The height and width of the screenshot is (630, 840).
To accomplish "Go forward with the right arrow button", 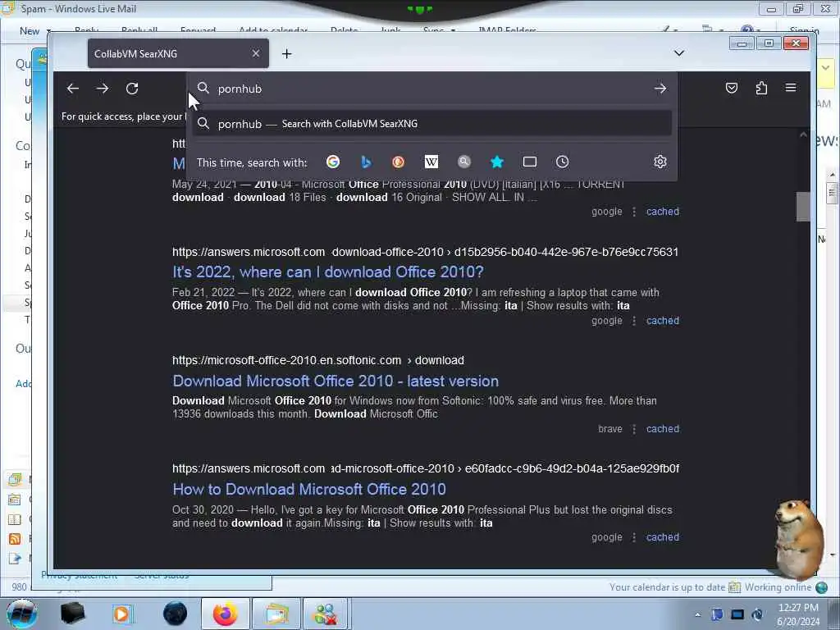I will click(103, 89).
